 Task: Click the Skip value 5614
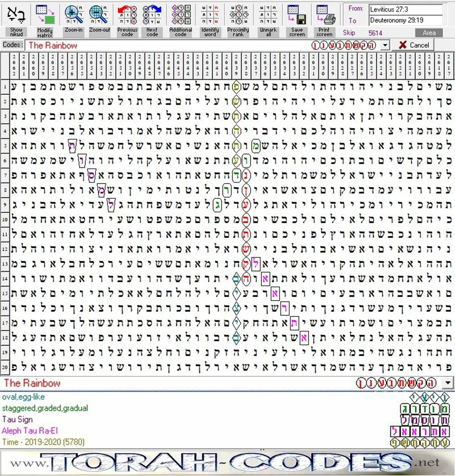coord(375,33)
